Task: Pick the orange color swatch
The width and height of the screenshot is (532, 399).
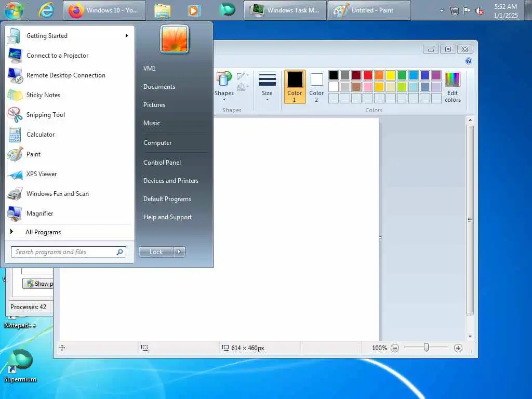Action: click(379, 75)
